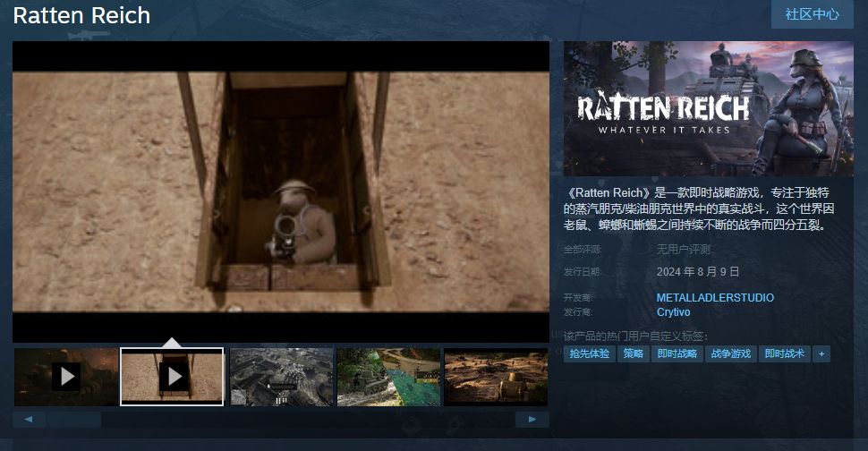Viewport: 868px width, 451px height.
Task: Open the 社区中心 community hub button
Action: [812, 14]
